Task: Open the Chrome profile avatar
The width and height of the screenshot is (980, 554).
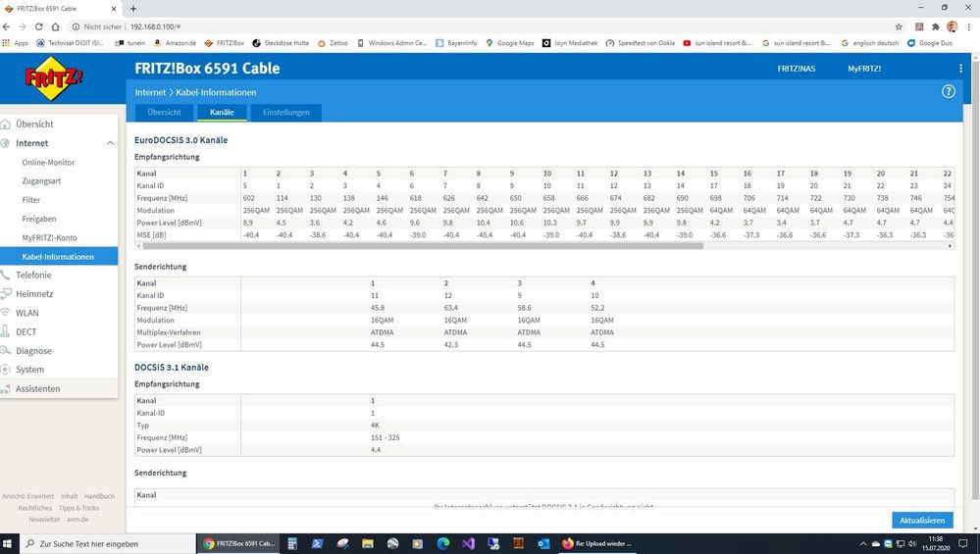Action: point(952,26)
